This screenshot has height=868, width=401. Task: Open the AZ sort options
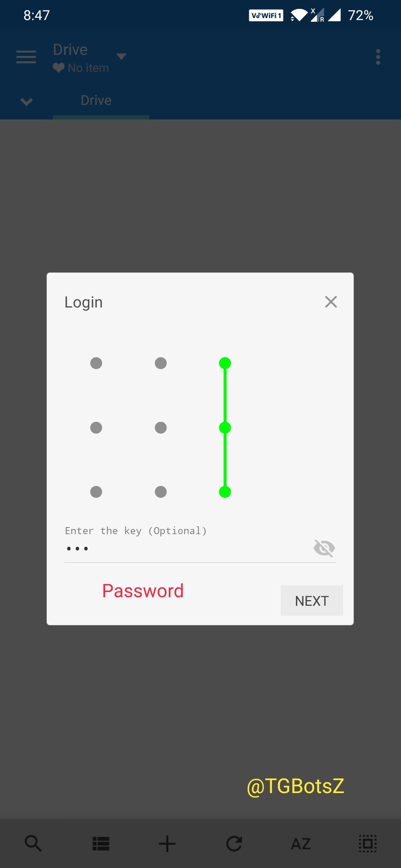click(301, 844)
